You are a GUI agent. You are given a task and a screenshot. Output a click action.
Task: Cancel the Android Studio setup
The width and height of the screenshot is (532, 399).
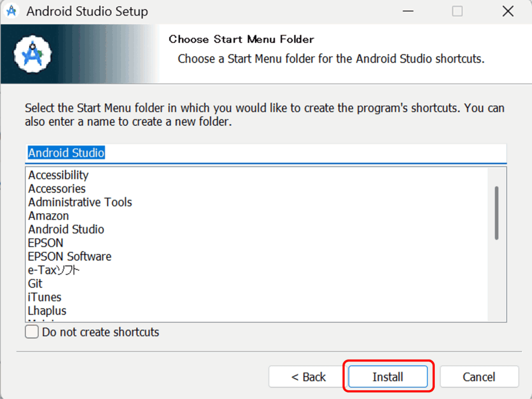tap(479, 377)
